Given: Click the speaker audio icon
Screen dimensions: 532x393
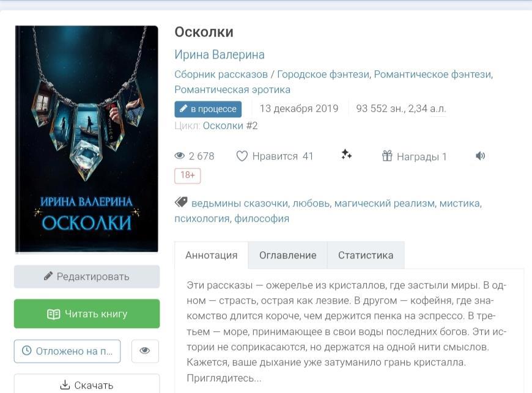Looking at the screenshot, I should pos(480,156).
